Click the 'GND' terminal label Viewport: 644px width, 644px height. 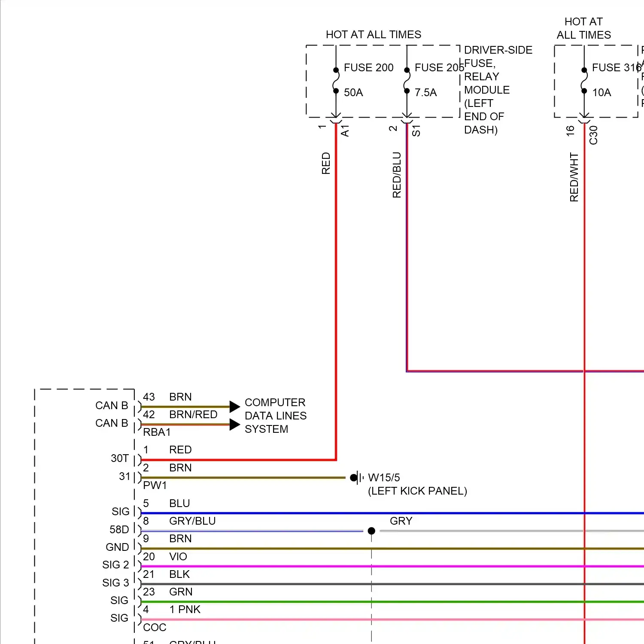[x=117, y=547]
